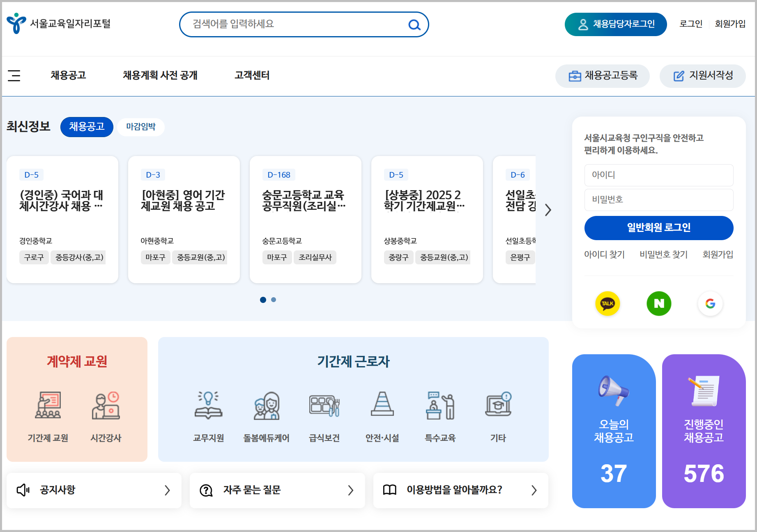Go to first carousel page dot
Viewport: 757px width, 532px height.
click(x=263, y=300)
